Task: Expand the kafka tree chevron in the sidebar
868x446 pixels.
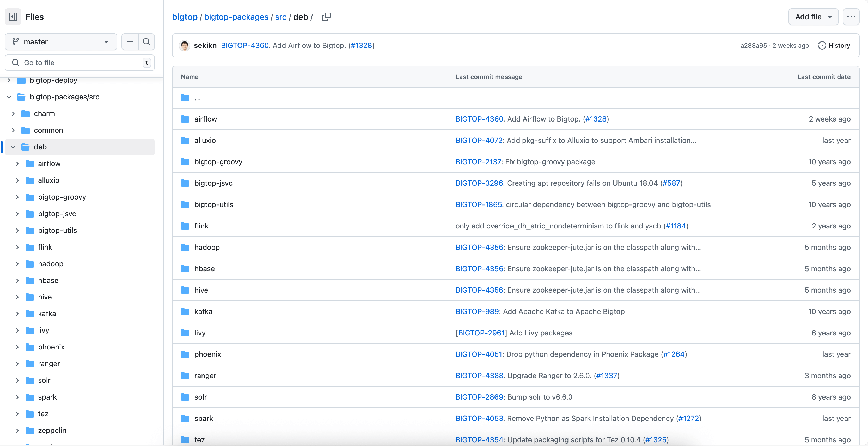Action: pyautogui.click(x=17, y=314)
